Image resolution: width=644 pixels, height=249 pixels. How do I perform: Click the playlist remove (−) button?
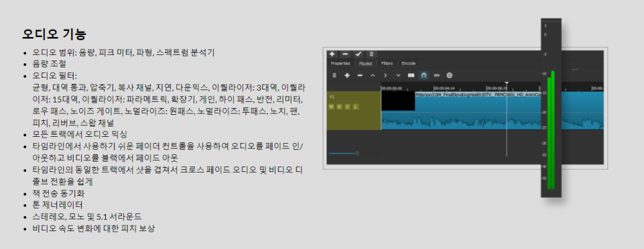point(345,54)
